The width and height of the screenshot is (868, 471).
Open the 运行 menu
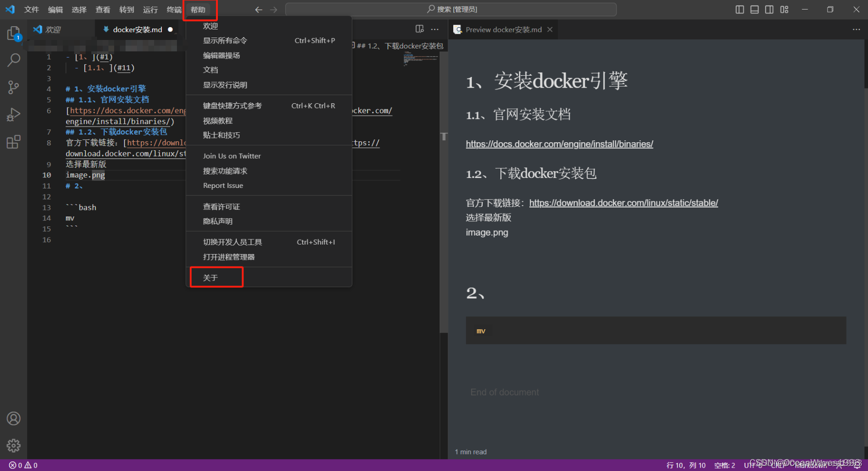[x=150, y=10]
